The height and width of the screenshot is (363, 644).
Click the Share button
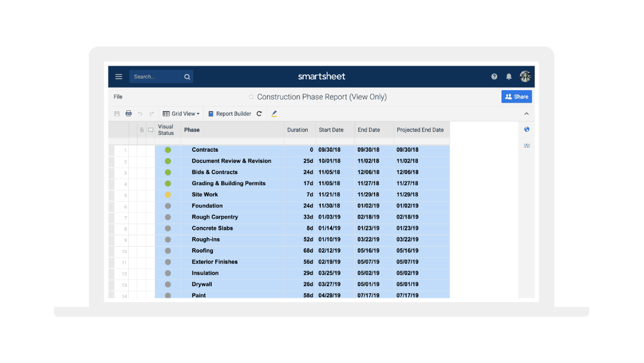(516, 96)
